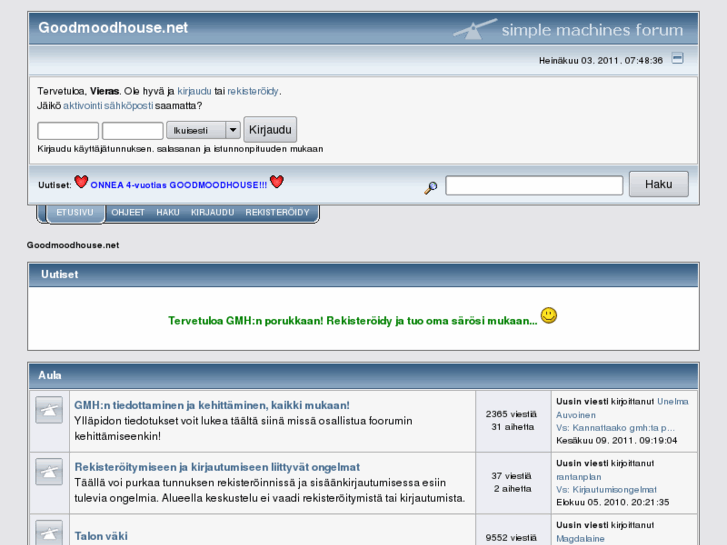The width and height of the screenshot is (727, 545).
Task: Click the left red heart in news
Action: (81, 182)
